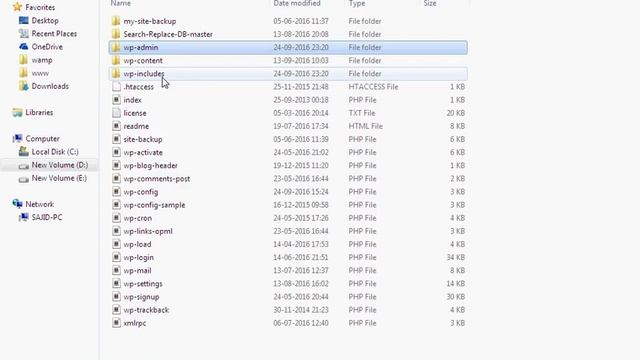Open Recent Places in the sidebar
This screenshot has width=640, height=360.
54,33
